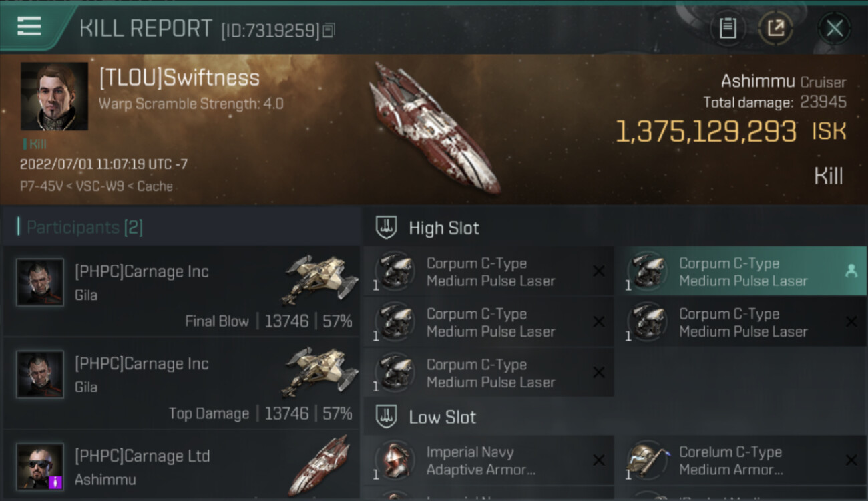
Task: Click the pilot icon on highlighted laser
Action: point(851,271)
